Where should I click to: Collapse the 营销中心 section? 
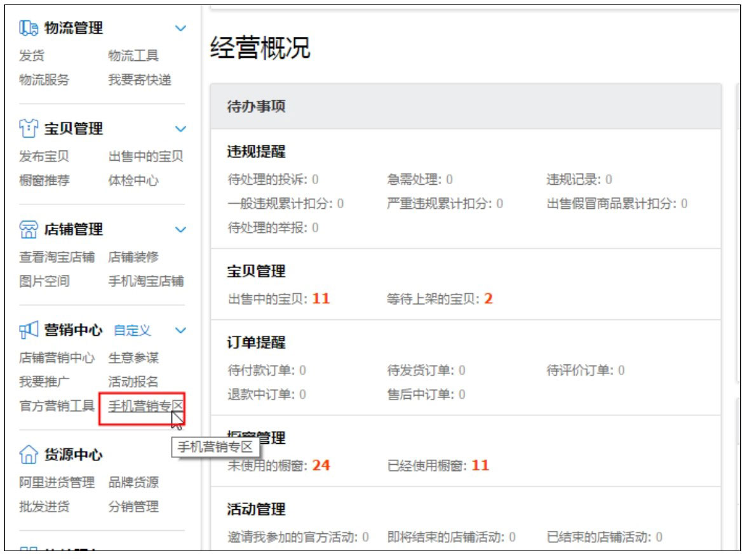coord(179,330)
